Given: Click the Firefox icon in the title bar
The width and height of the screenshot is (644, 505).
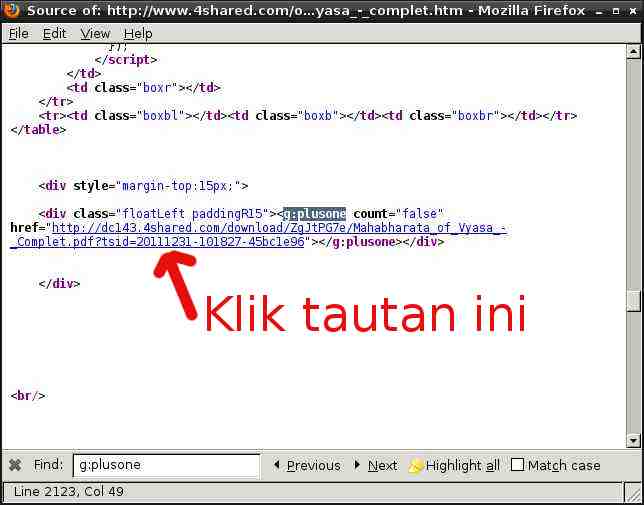Looking at the screenshot, I should click(x=12, y=11).
